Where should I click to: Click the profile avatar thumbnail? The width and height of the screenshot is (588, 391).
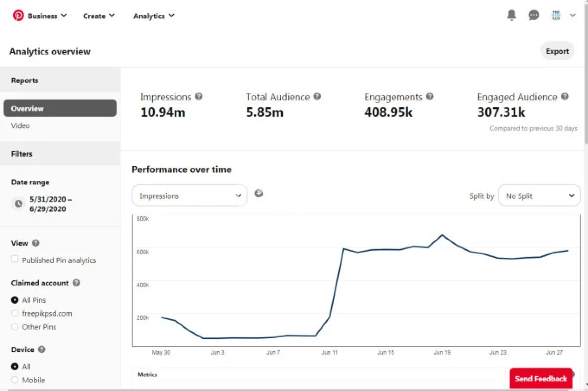[556, 15]
